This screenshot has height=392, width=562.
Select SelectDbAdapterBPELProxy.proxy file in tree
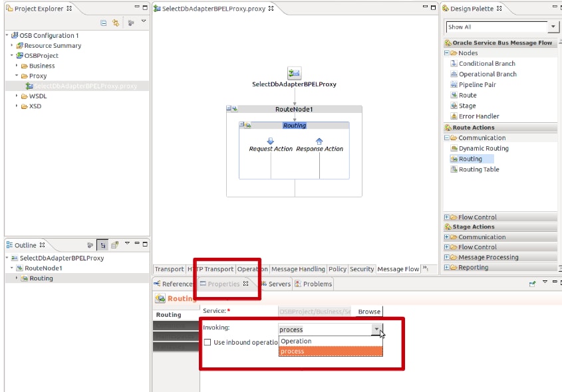pyautogui.click(x=86, y=86)
